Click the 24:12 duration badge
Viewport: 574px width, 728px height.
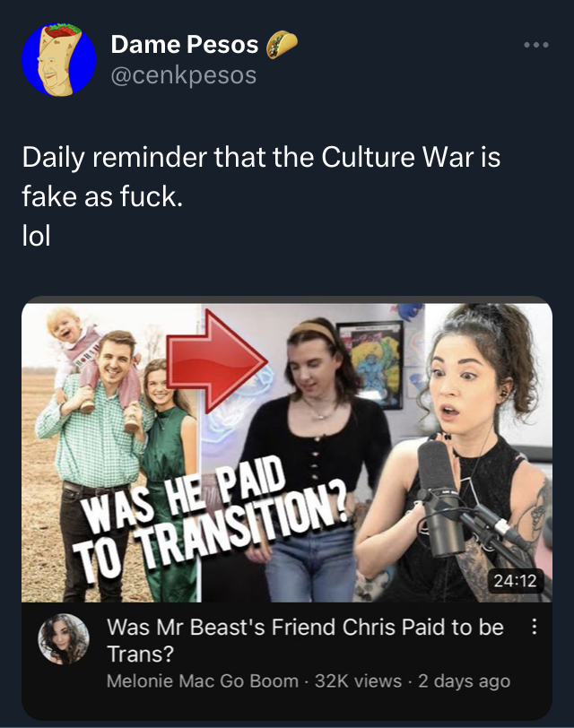pos(515,580)
